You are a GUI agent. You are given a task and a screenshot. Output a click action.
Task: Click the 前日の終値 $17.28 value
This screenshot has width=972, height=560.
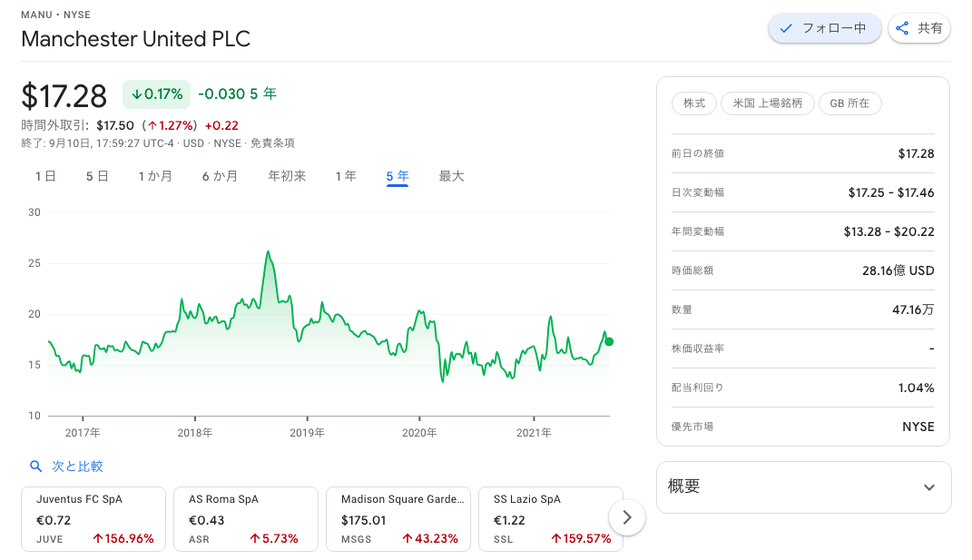[917, 153]
